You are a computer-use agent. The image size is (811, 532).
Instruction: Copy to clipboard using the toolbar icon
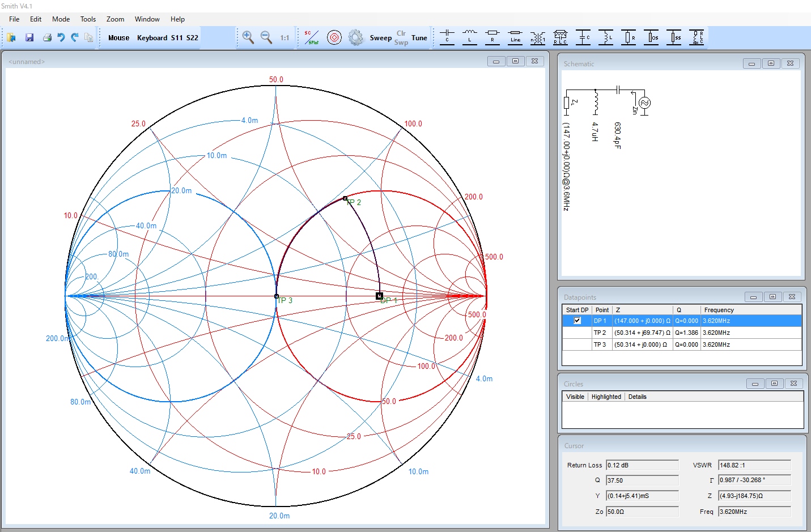pyautogui.click(x=88, y=38)
